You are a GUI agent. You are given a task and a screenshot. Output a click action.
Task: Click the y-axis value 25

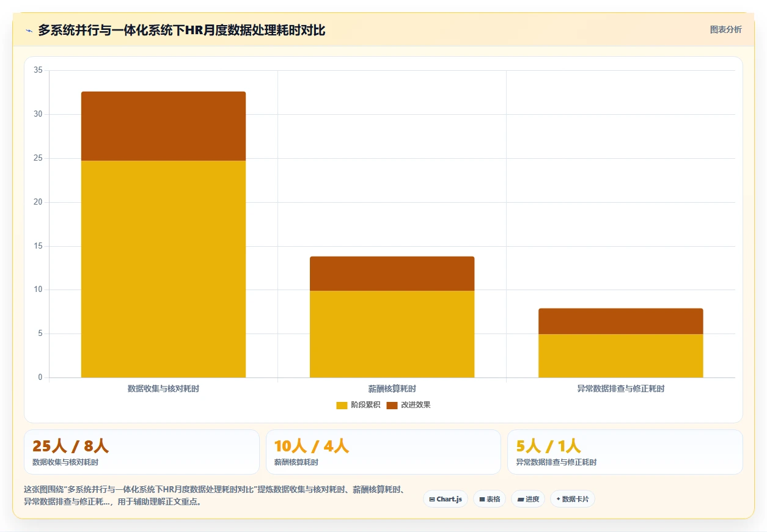click(x=38, y=158)
